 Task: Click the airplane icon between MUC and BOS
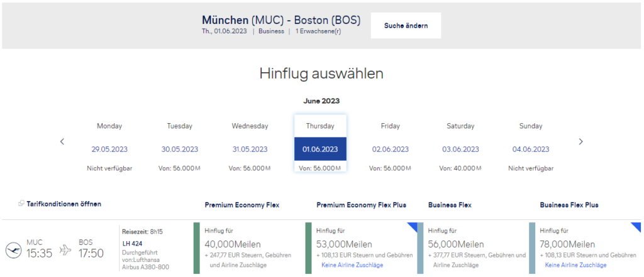tap(65, 250)
